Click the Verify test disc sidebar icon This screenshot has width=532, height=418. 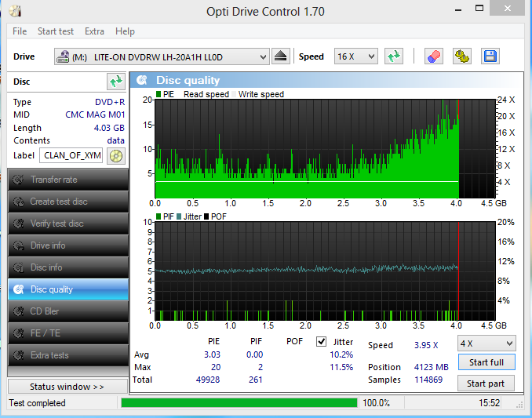pyautogui.click(x=18, y=224)
